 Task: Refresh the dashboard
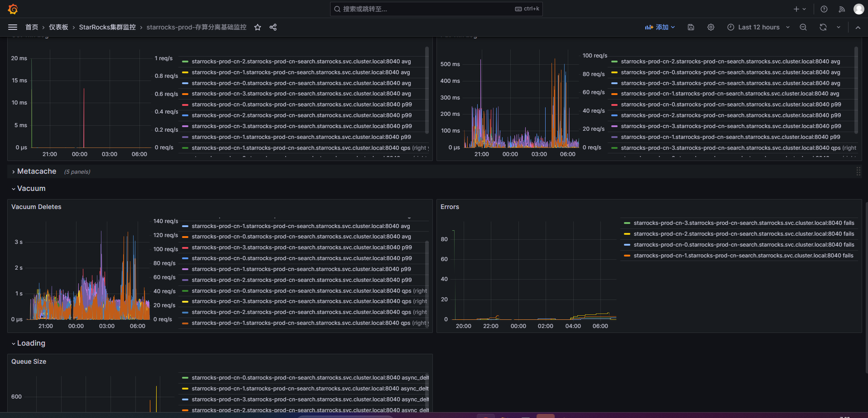(823, 27)
